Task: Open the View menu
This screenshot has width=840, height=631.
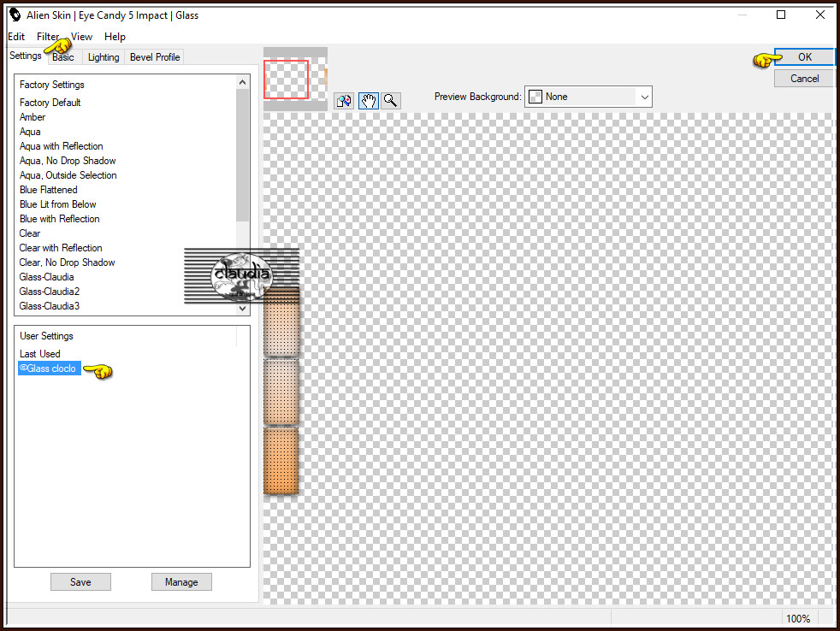Action: [x=81, y=37]
